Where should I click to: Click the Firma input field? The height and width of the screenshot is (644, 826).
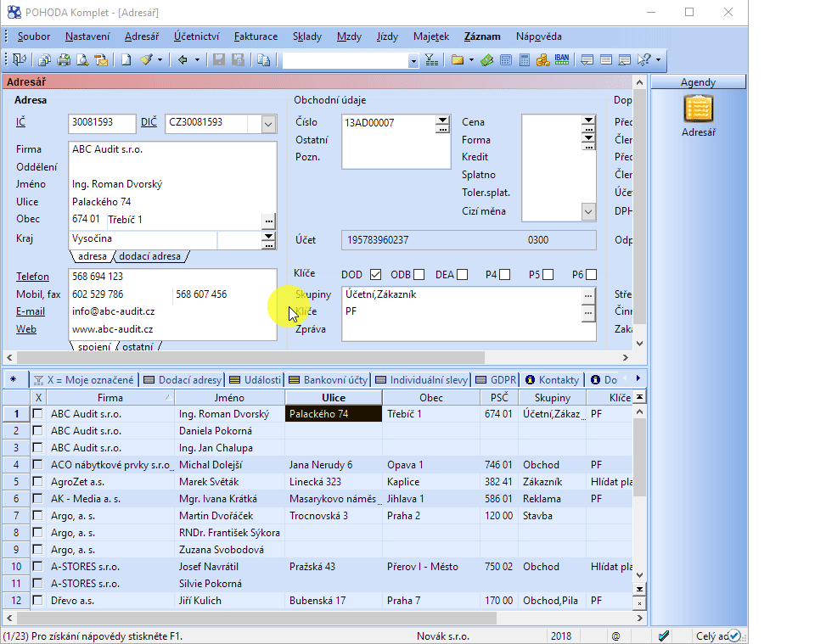click(173, 149)
